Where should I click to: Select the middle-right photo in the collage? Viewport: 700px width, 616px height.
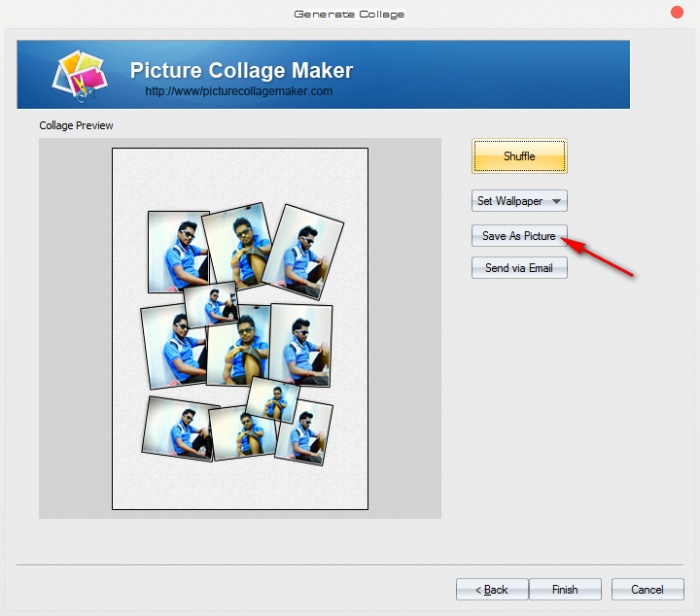[x=300, y=344]
